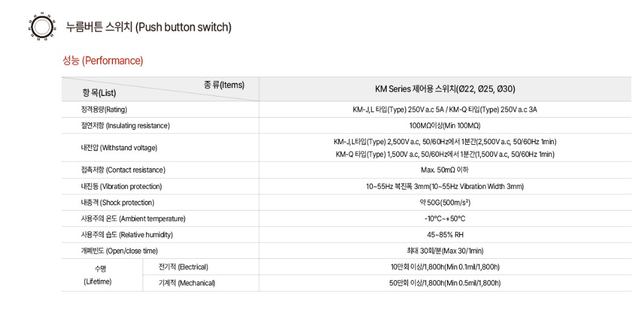Click the 50G(500m/s²) shock value
The image size is (644, 312).
point(445,203)
